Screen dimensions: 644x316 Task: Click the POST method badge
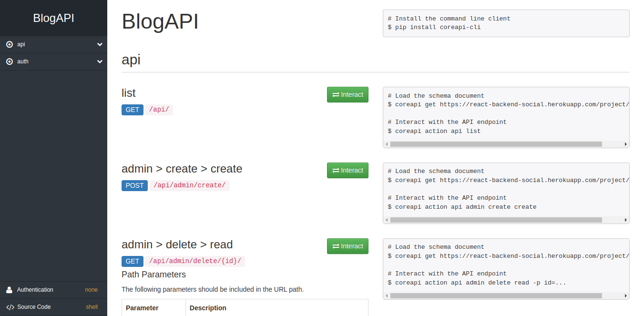click(x=134, y=185)
